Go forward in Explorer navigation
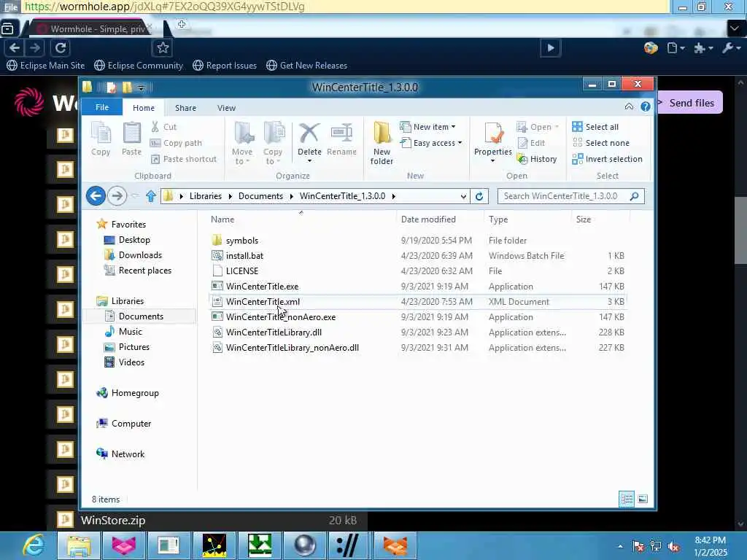The height and width of the screenshot is (560, 747). coord(117,195)
